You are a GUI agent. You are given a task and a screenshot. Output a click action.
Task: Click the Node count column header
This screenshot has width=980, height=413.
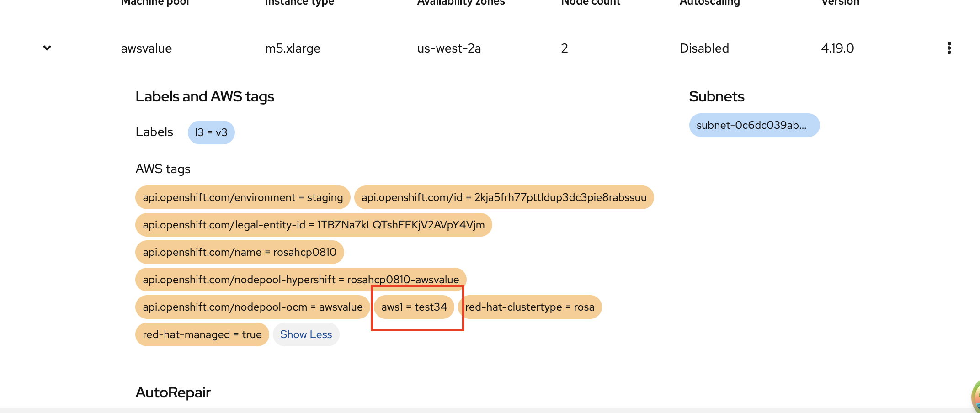(591, 2)
